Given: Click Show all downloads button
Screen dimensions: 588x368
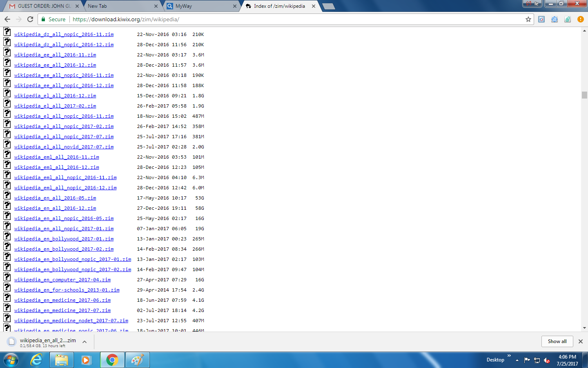Looking at the screenshot, I should 557,341.
